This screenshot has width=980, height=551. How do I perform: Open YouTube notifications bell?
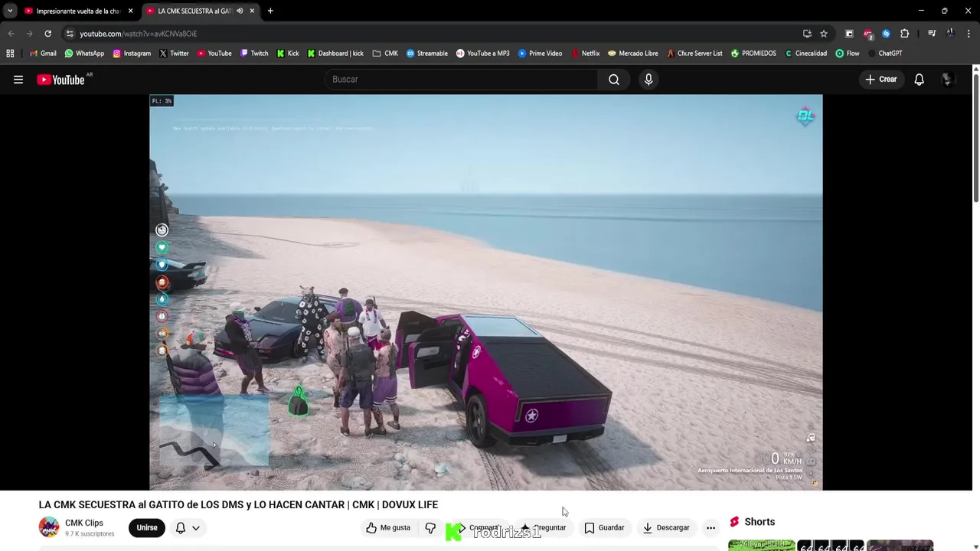919,80
